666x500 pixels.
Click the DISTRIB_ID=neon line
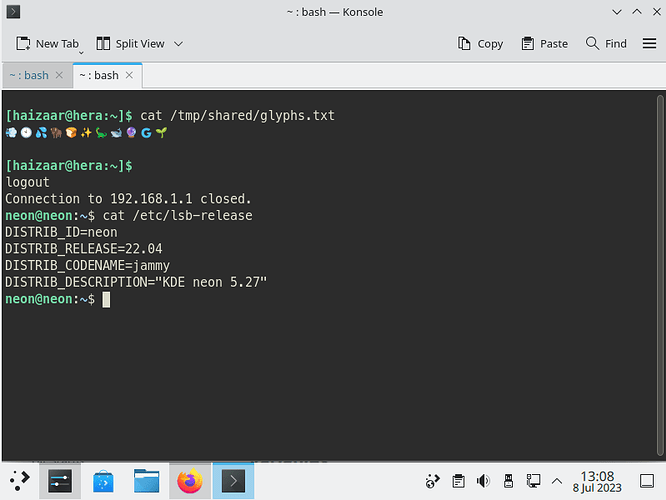(61, 232)
